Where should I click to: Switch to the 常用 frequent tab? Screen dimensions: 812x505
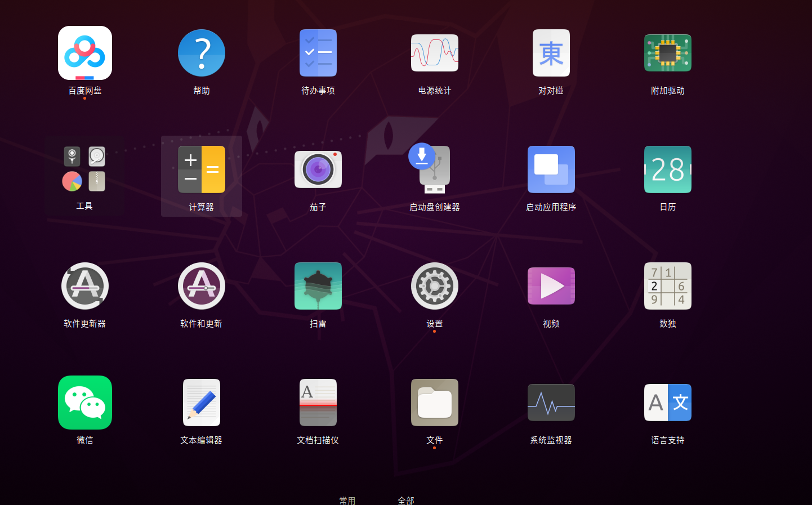347,500
